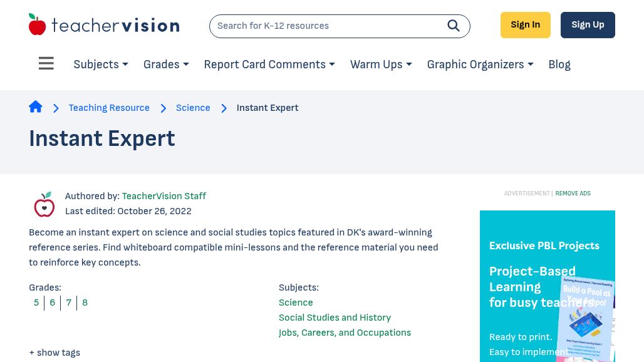This screenshot has height=362, width=644.
Task: Go to home via breadcrumb house icon
Action: (36, 107)
